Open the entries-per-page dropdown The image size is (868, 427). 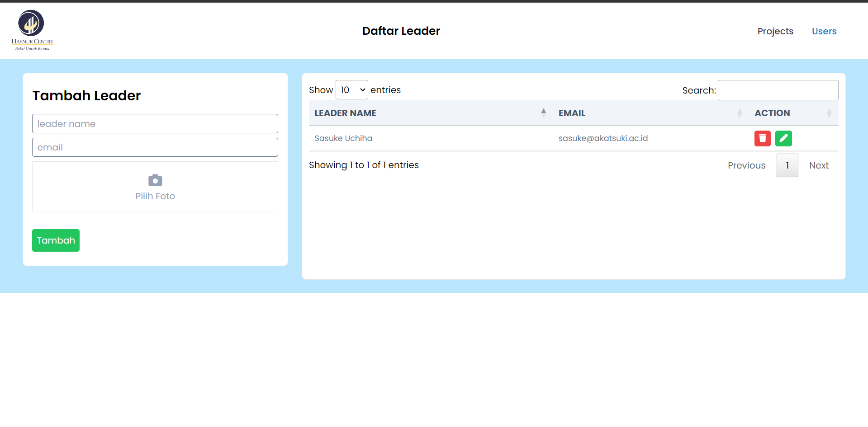click(x=352, y=90)
